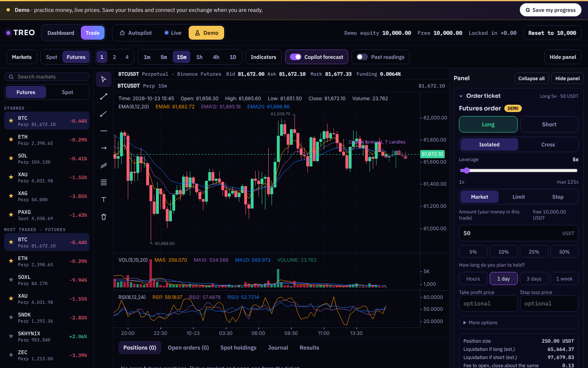Open the Open orders (0) tab
The image size is (588, 368).
point(188,348)
